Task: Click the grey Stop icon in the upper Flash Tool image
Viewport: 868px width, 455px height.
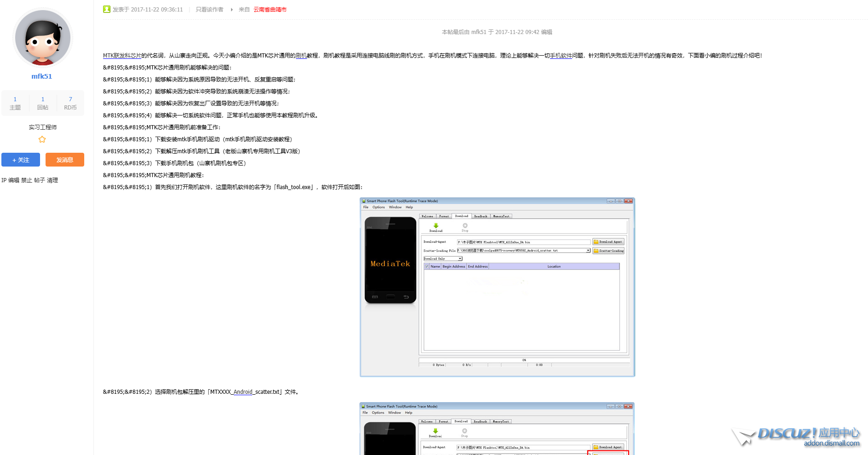Action: tap(465, 226)
